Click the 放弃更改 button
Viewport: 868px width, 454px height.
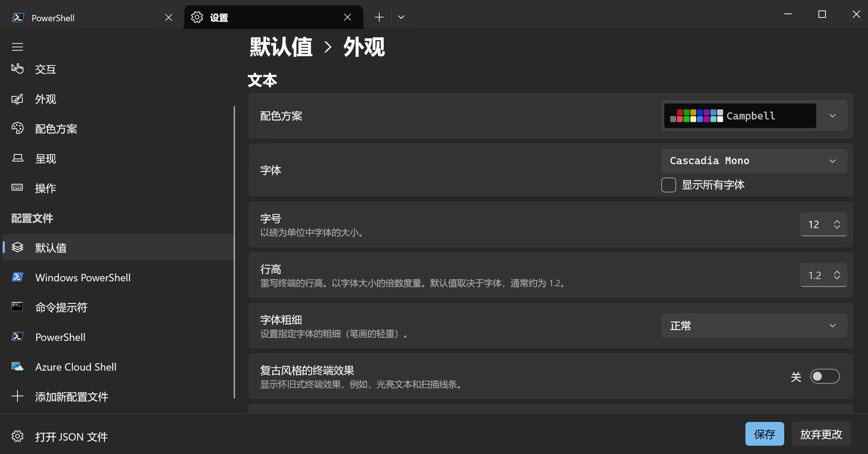(821, 434)
